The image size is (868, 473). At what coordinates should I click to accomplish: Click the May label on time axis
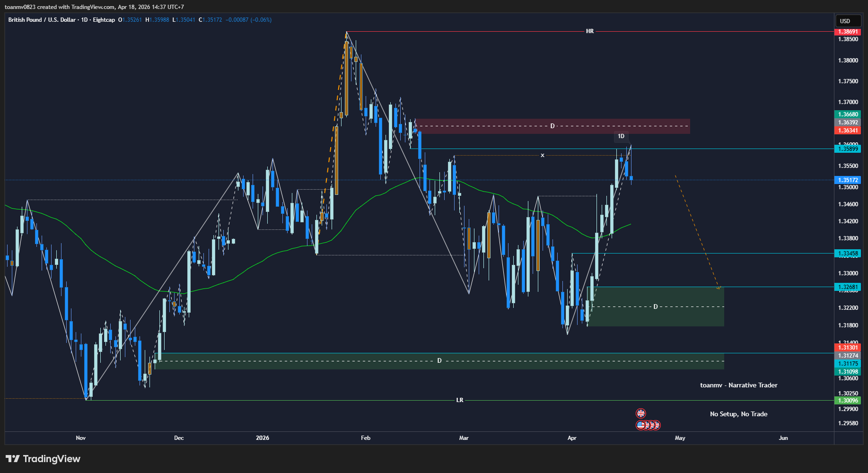pyautogui.click(x=680, y=438)
